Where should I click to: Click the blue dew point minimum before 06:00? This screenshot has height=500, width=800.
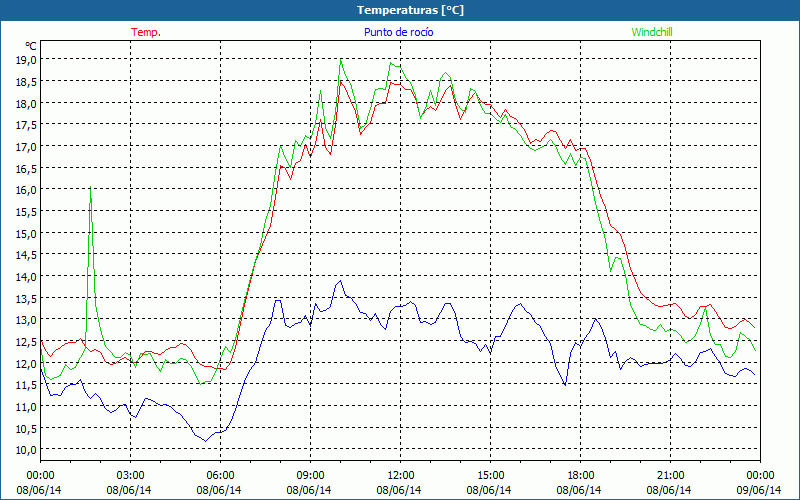click(206, 441)
